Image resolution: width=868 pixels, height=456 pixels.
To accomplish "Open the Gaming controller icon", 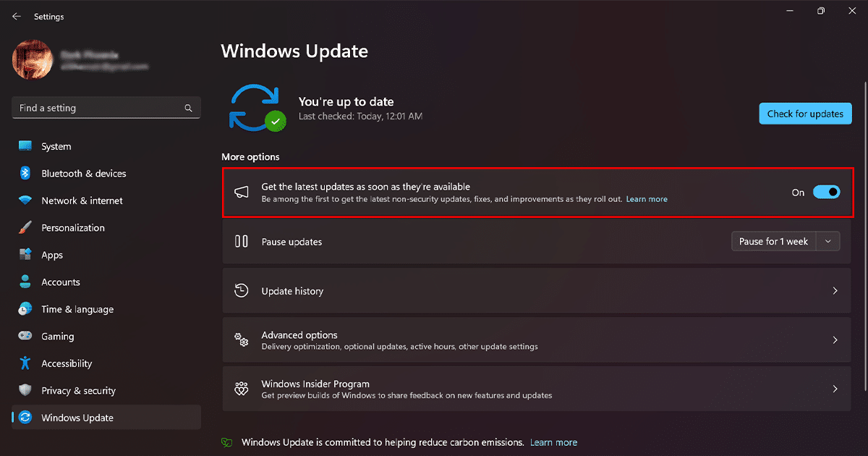I will 25,337.
